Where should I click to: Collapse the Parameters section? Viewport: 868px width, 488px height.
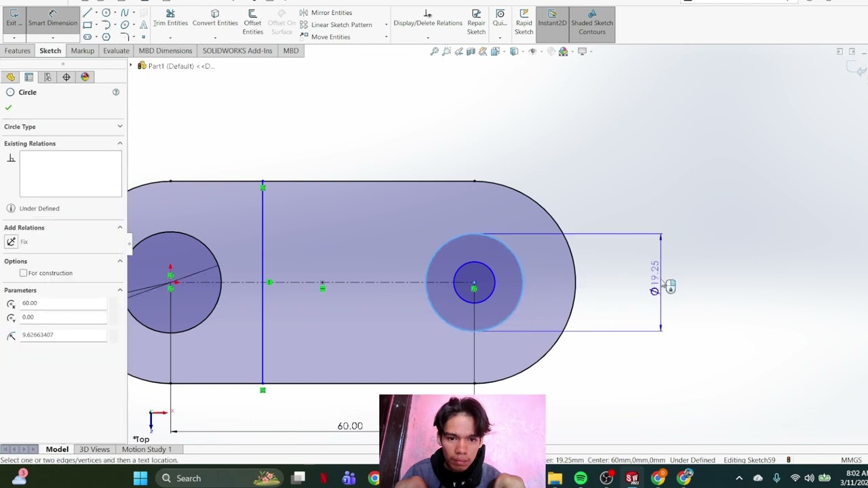[x=120, y=290]
